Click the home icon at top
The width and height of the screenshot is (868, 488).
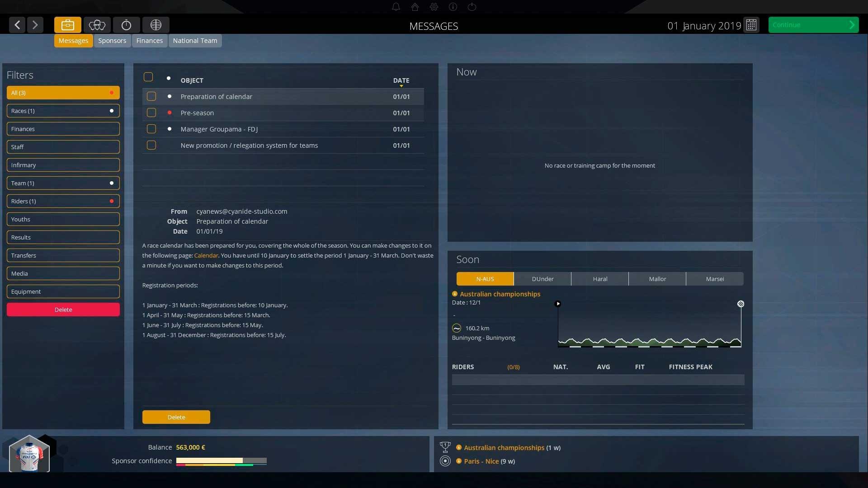(x=415, y=7)
